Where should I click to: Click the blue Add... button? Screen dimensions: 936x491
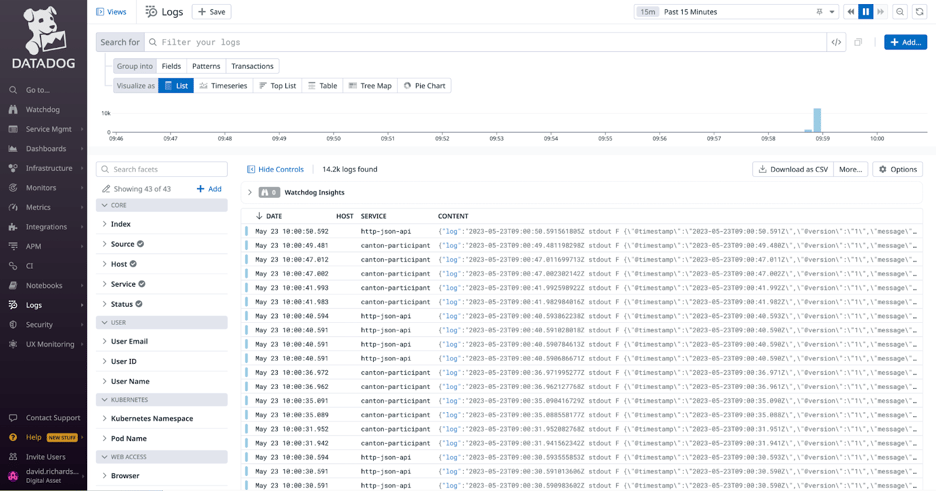click(906, 42)
